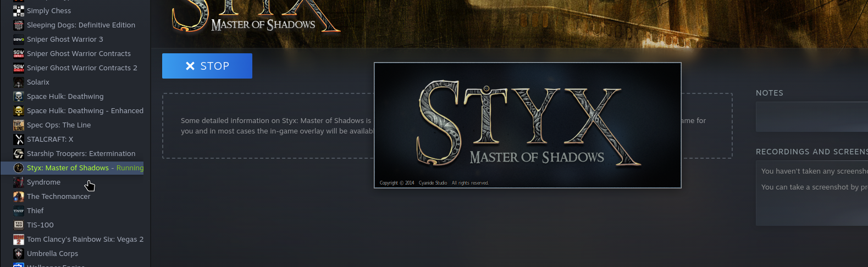Click the Space Hulk: Deathwing - Enhanced icon
This screenshot has width=868, height=267.
click(x=19, y=110)
